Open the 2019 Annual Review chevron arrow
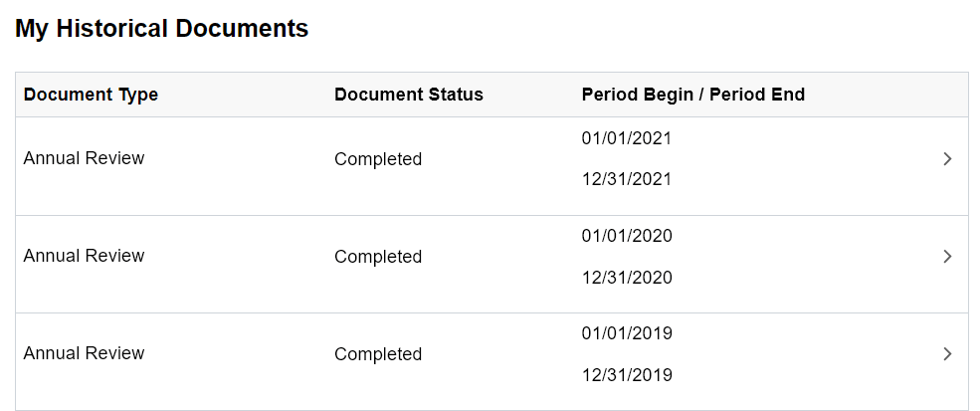 (x=947, y=354)
